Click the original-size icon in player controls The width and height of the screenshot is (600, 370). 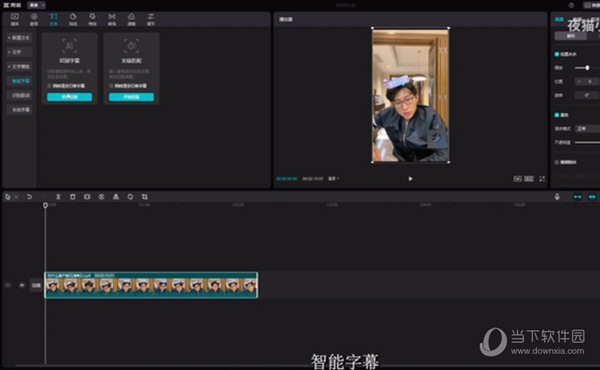coord(529,179)
